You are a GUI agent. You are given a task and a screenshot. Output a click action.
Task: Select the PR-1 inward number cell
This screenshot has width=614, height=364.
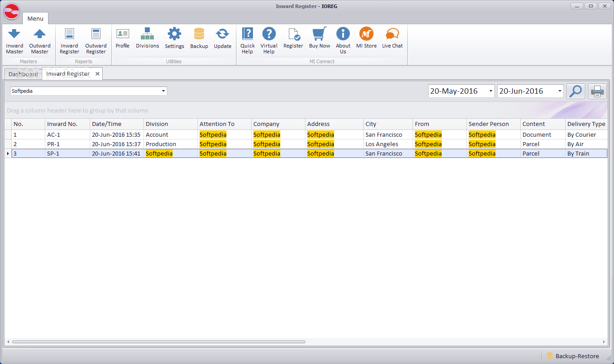(x=67, y=144)
